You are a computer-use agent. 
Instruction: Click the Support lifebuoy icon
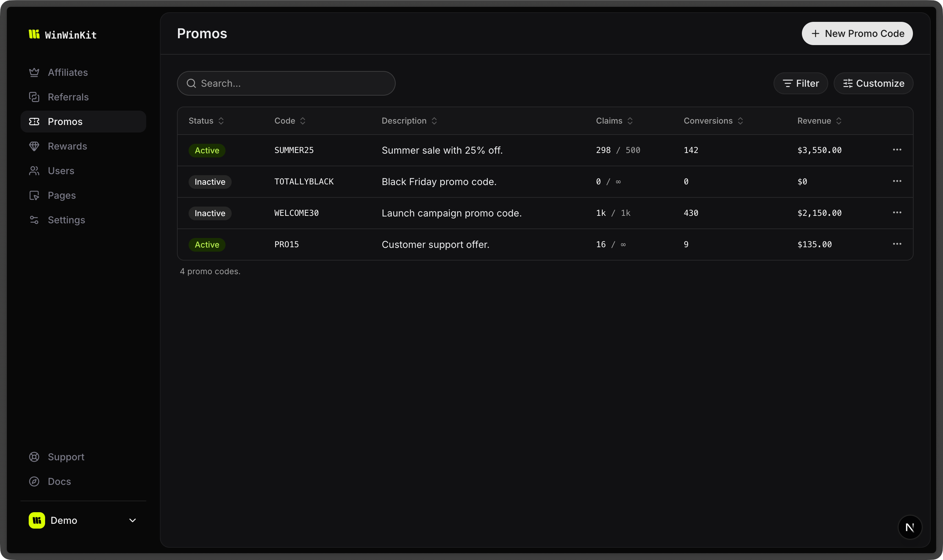click(x=35, y=457)
